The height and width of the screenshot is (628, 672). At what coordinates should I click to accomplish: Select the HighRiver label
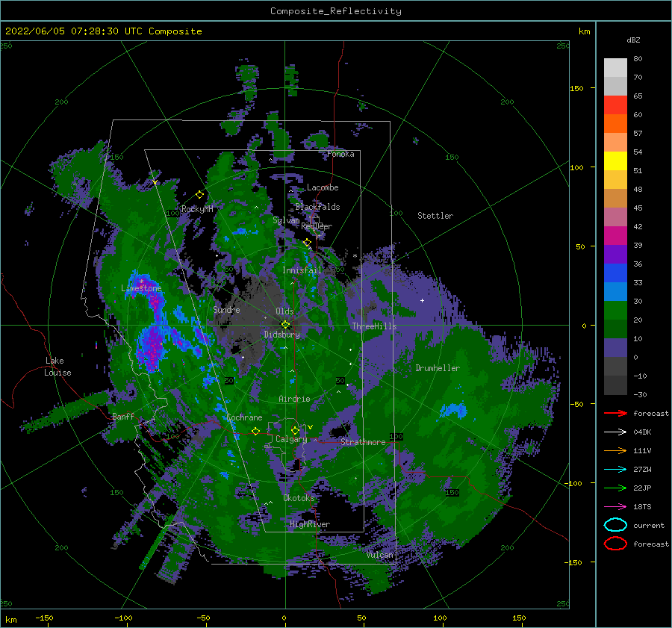pyautogui.click(x=310, y=524)
